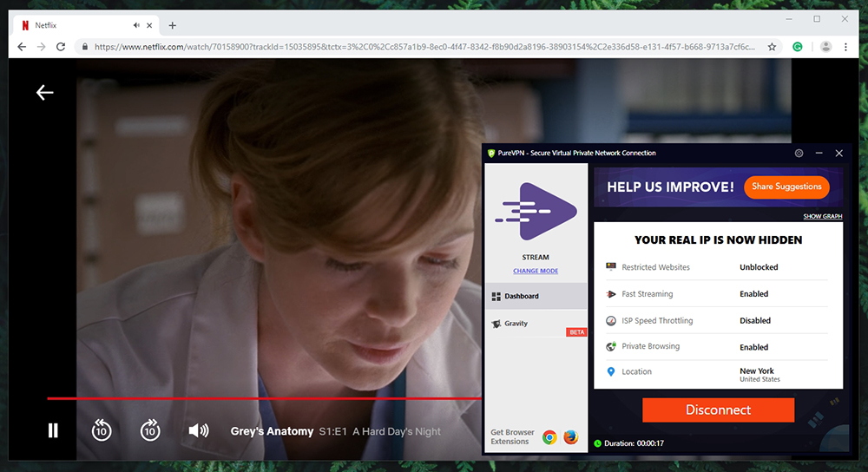Close the Netflix browser tab
Viewport: 868px width, 472px height.
pos(149,25)
